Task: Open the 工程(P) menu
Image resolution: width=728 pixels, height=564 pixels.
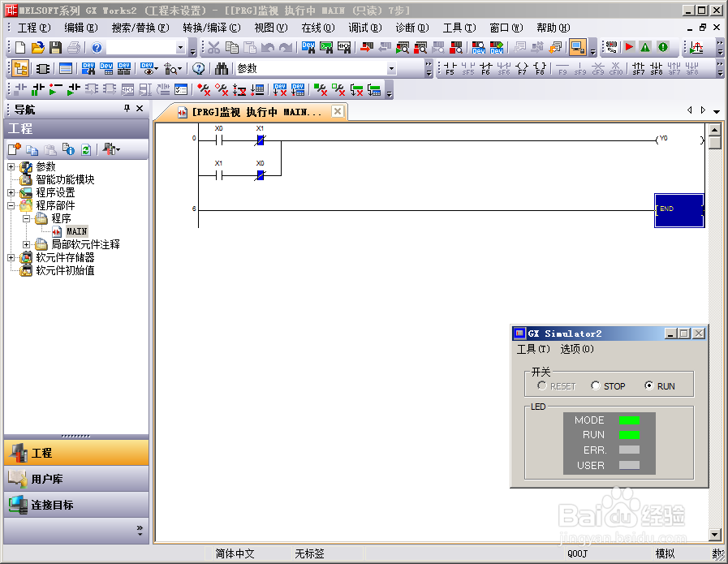Action: (x=34, y=28)
